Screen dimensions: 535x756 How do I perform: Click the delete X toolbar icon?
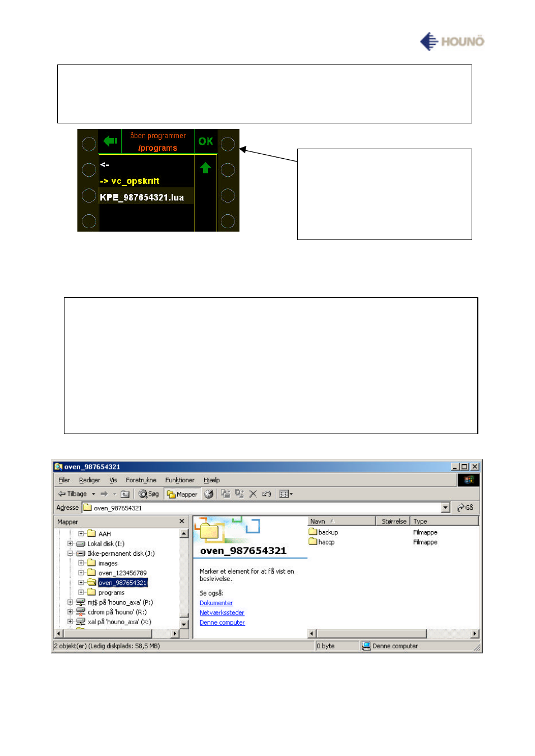pyautogui.click(x=253, y=494)
